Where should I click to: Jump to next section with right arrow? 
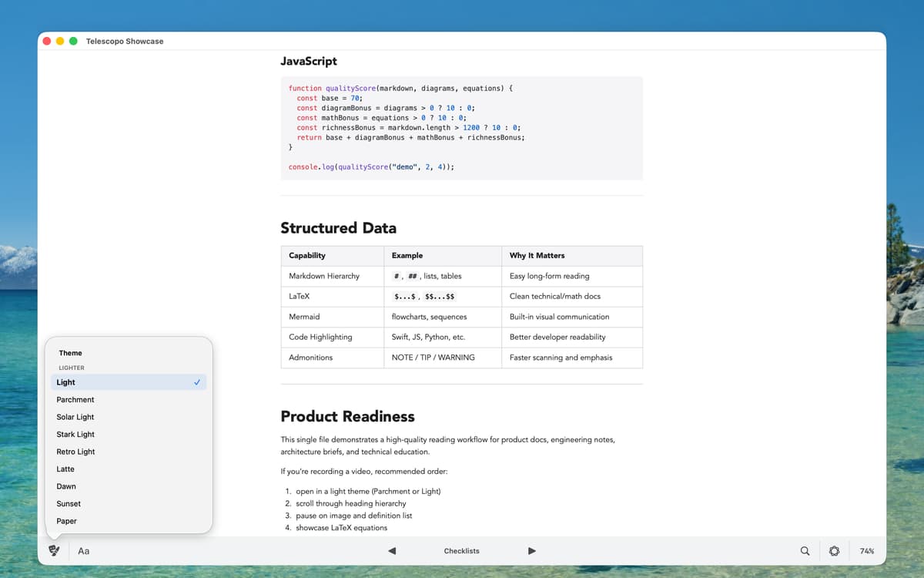[x=531, y=551]
